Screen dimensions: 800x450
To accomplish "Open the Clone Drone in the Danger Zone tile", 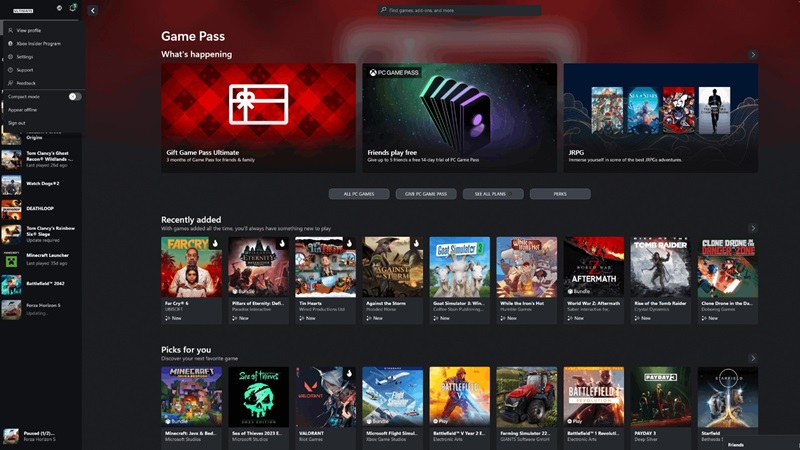I will 728,280.
